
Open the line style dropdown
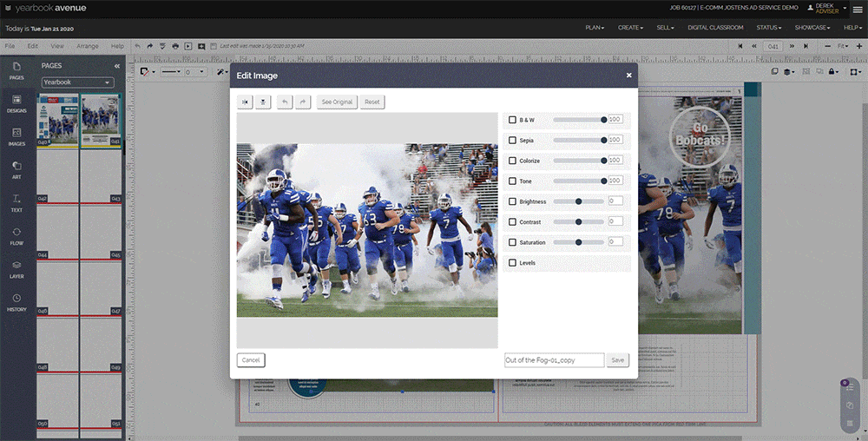(170, 72)
